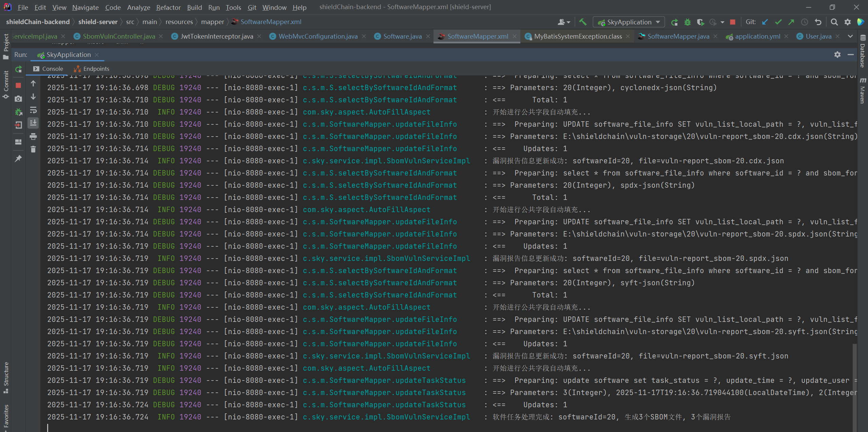Viewport: 868px width, 432px height.
Task: Click the print console icon
Action: (x=33, y=137)
